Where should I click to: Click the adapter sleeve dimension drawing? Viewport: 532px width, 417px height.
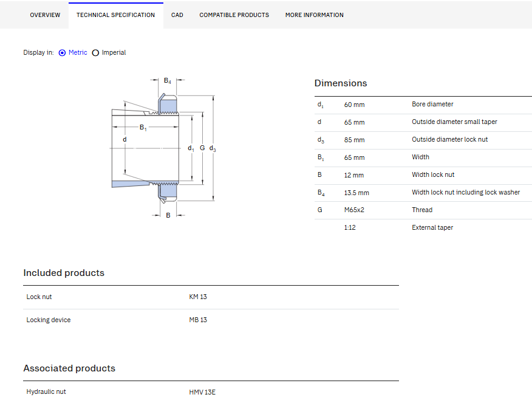(x=163, y=148)
